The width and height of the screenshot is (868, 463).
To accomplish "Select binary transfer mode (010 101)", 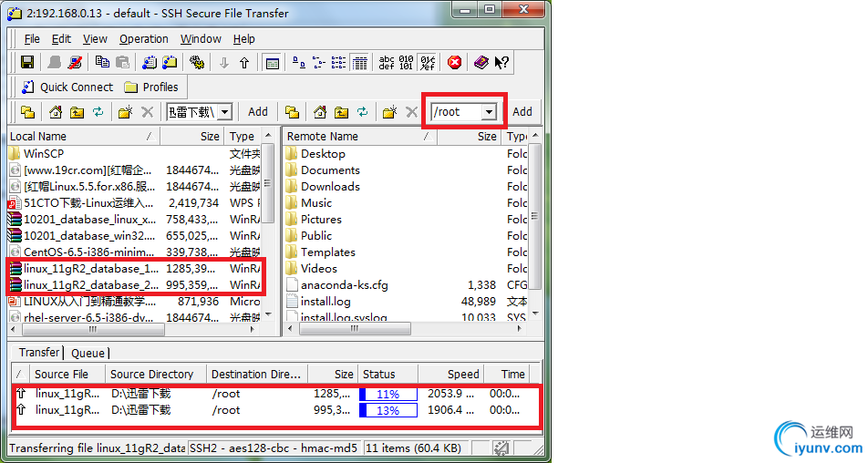I will 407,63.
